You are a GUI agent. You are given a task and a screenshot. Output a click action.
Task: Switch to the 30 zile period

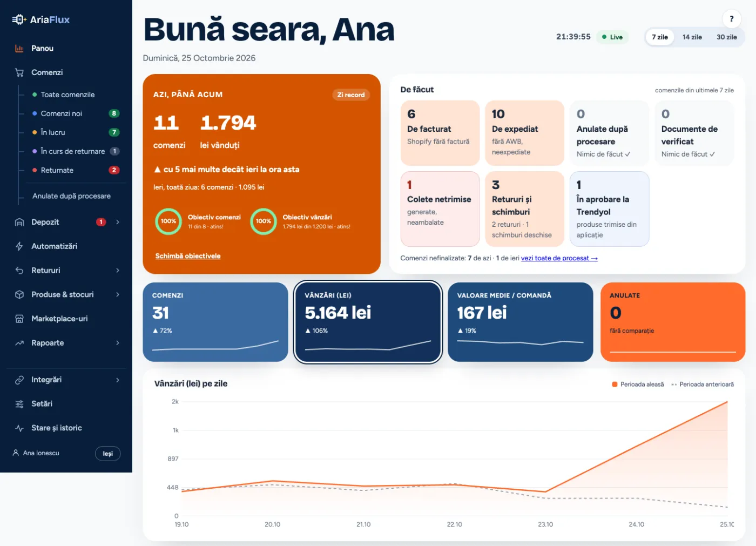pyautogui.click(x=727, y=37)
